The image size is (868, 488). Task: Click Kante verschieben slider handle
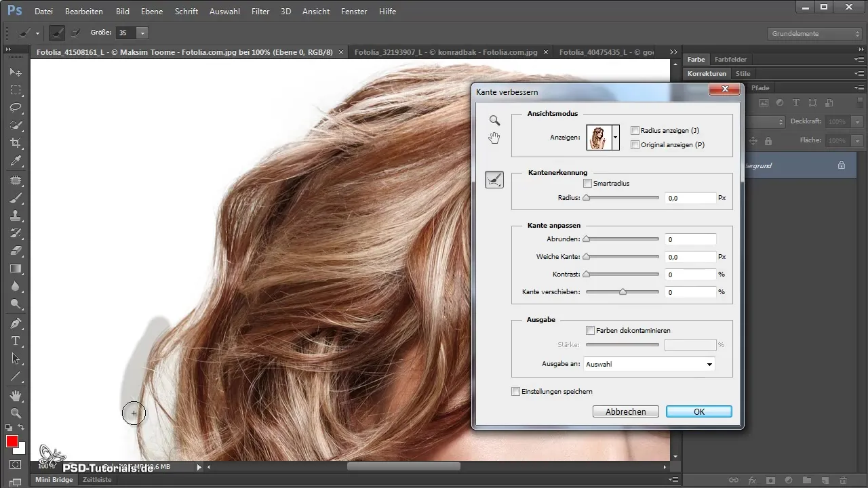pos(623,292)
